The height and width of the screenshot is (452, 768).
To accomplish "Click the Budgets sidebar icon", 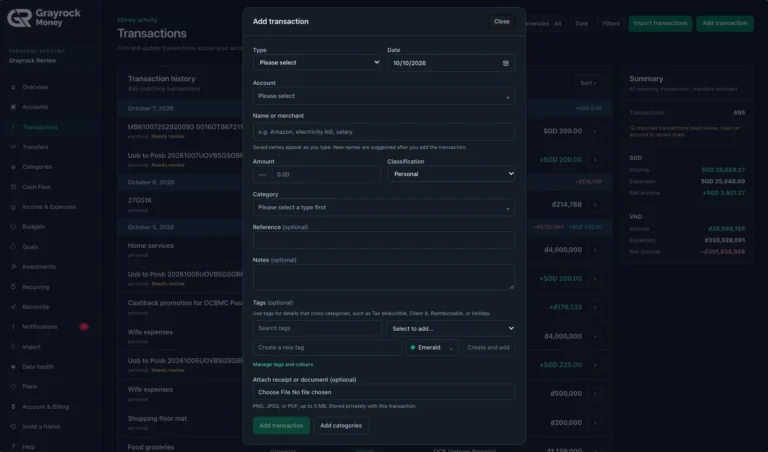I will [x=13, y=227].
